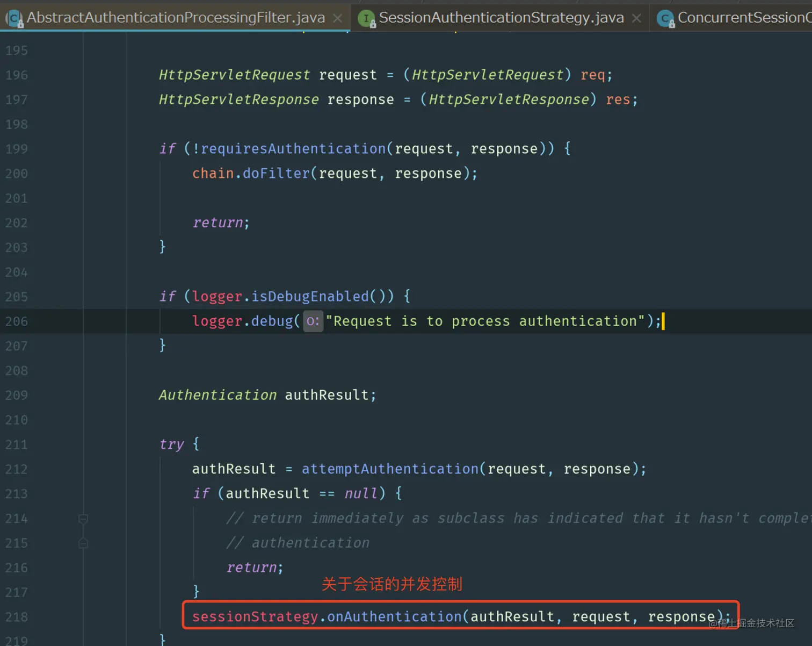Screen dimensions: 812x646
Task: Close the AbstractAuthenticationProcessingFilter.java tab
Action: (338, 18)
